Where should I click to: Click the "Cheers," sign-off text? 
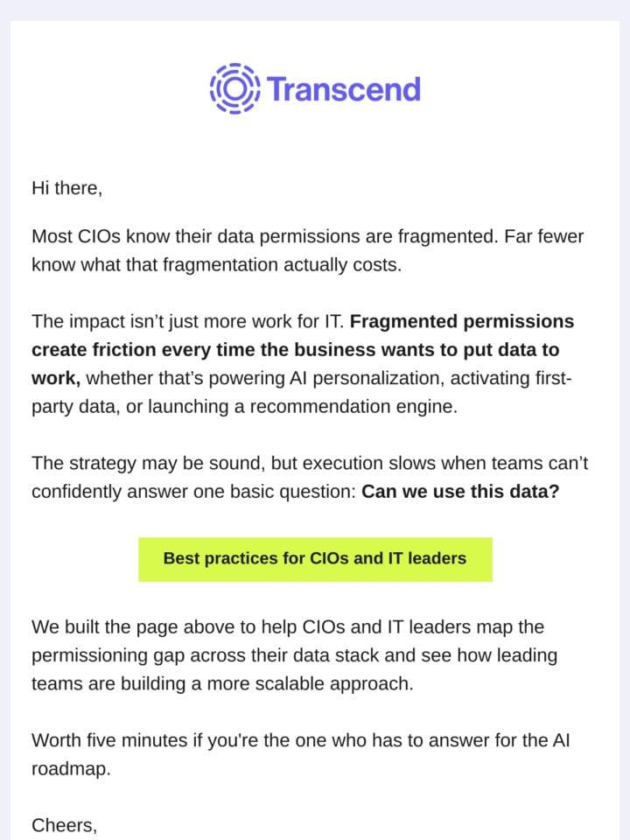[64, 825]
